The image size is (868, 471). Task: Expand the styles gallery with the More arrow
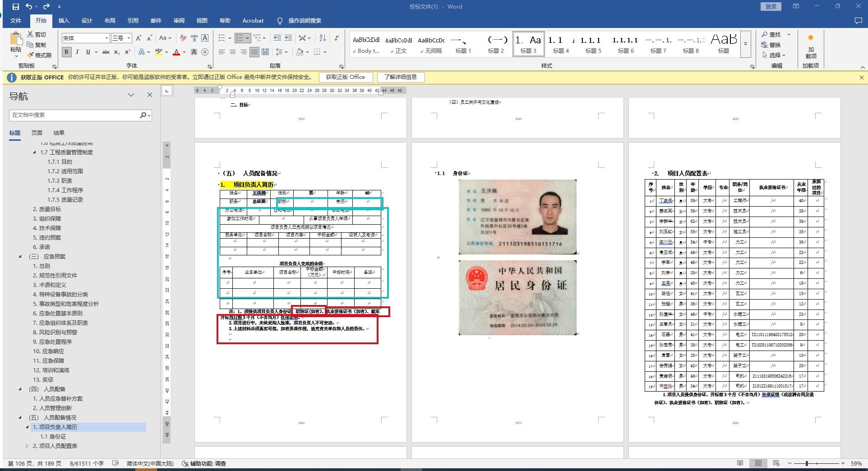(x=746, y=44)
